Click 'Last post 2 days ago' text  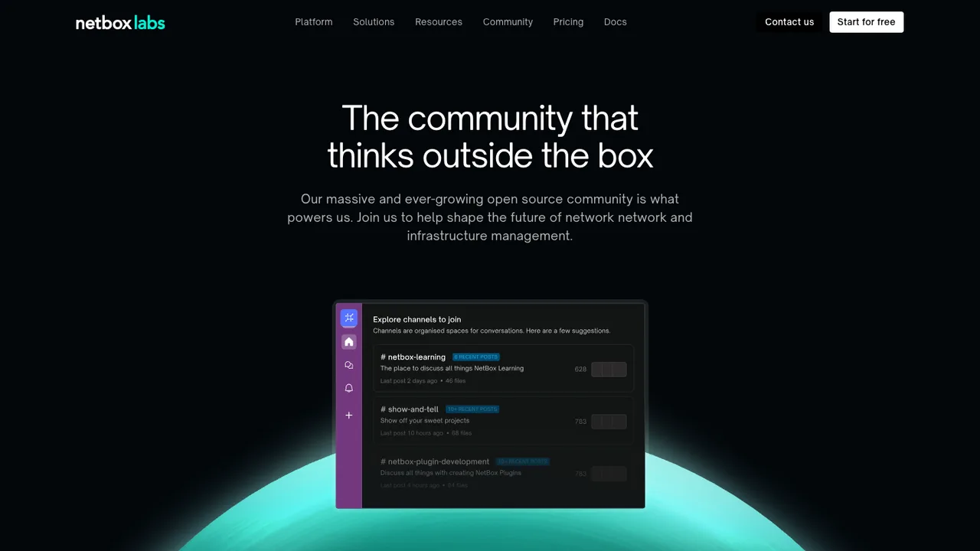(x=409, y=381)
